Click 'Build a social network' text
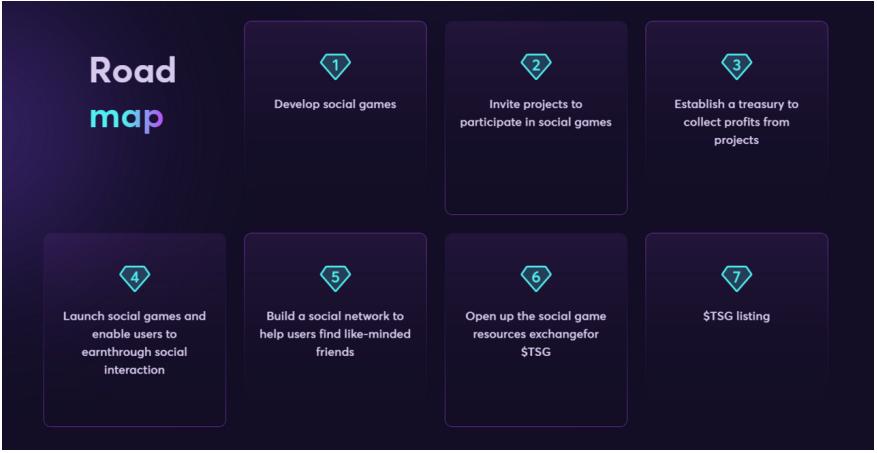The image size is (877, 453). (335, 334)
